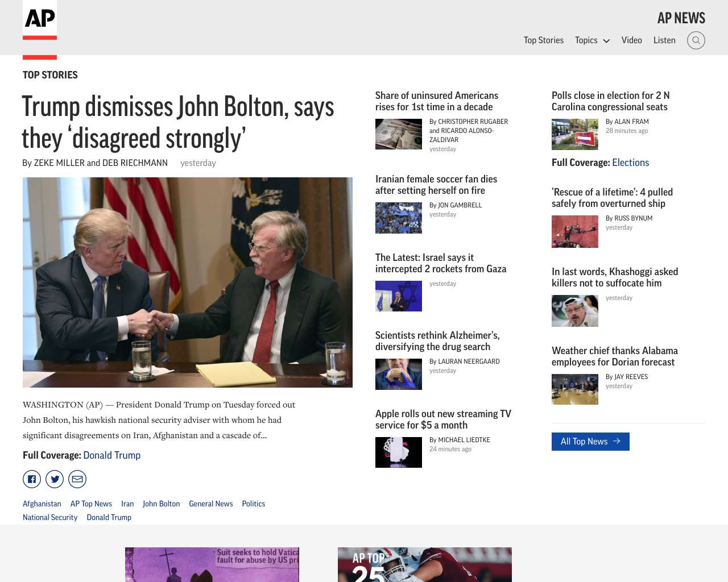728x582 pixels.
Task: Click N Carolina election story thumbnail
Action: click(x=575, y=134)
